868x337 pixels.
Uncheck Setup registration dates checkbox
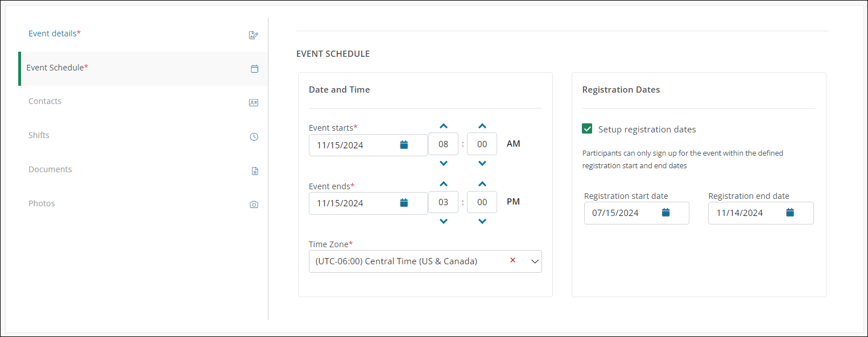[588, 129]
